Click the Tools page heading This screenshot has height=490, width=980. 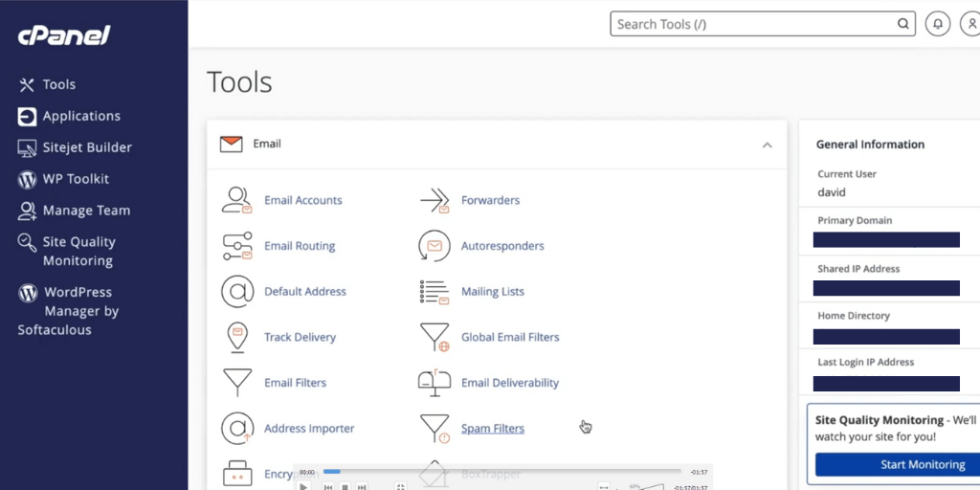coord(239,82)
